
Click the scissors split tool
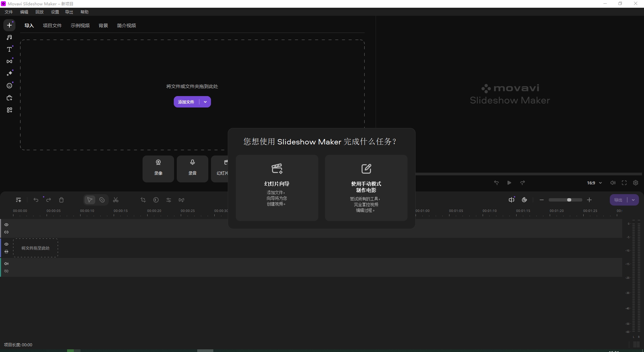click(116, 200)
